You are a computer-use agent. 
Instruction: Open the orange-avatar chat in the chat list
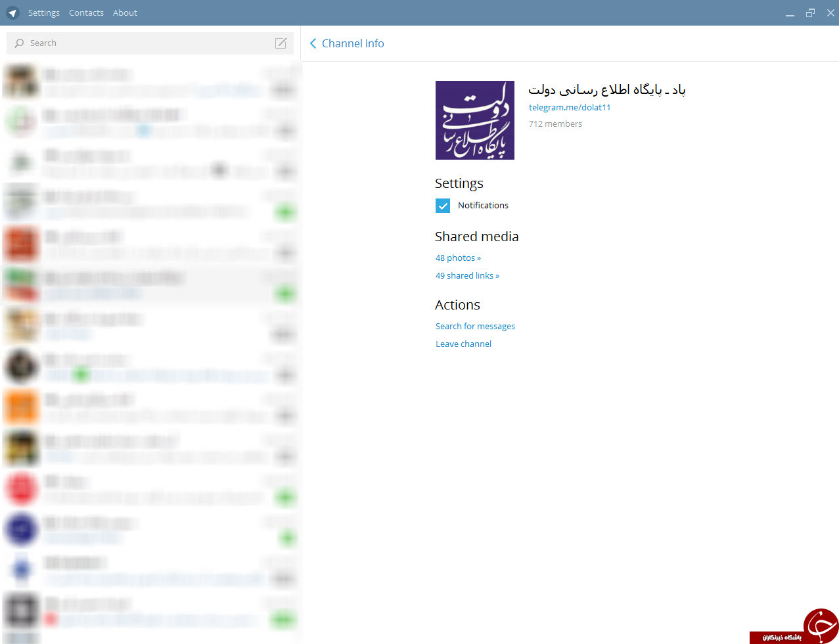pyautogui.click(x=150, y=407)
